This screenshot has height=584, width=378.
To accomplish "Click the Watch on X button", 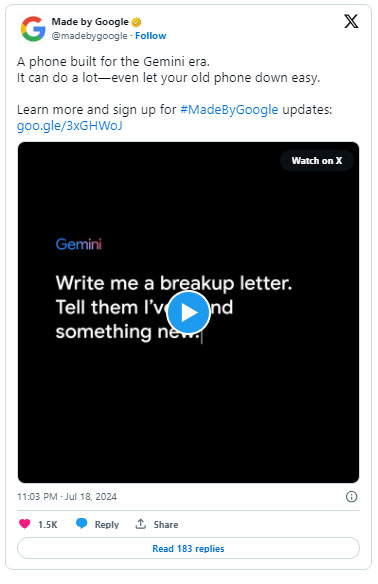I will point(317,161).
